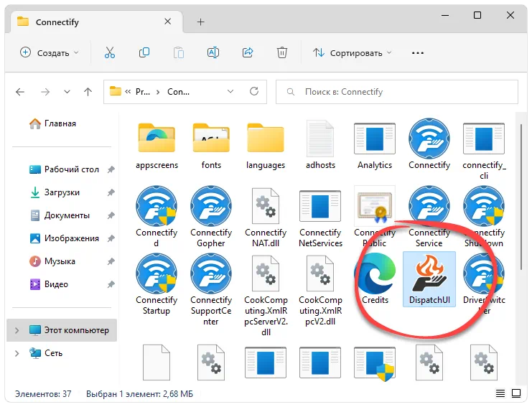
Task: Select Этот компьютер in the sidebar
Action: (x=62, y=330)
